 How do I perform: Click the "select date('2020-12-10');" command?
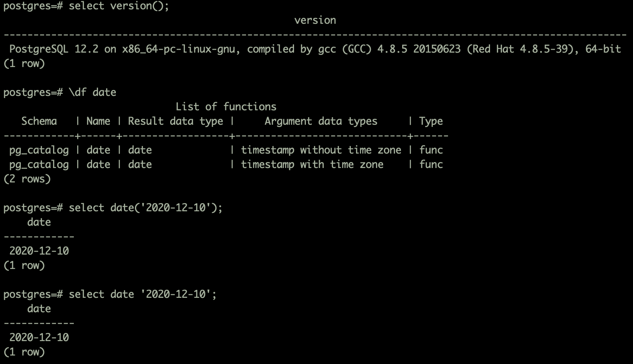coord(146,208)
